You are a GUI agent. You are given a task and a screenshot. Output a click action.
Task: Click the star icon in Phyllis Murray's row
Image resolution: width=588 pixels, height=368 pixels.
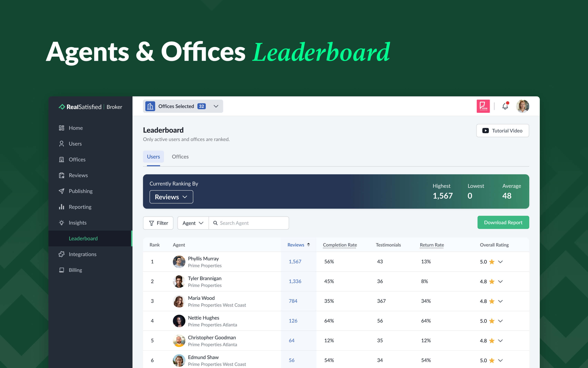pyautogui.click(x=492, y=262)
